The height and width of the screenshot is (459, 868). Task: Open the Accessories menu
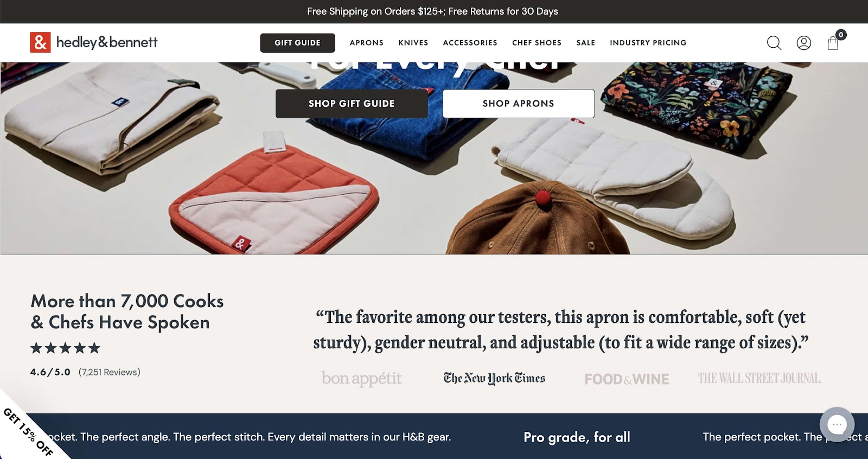[x=470, y=43]
